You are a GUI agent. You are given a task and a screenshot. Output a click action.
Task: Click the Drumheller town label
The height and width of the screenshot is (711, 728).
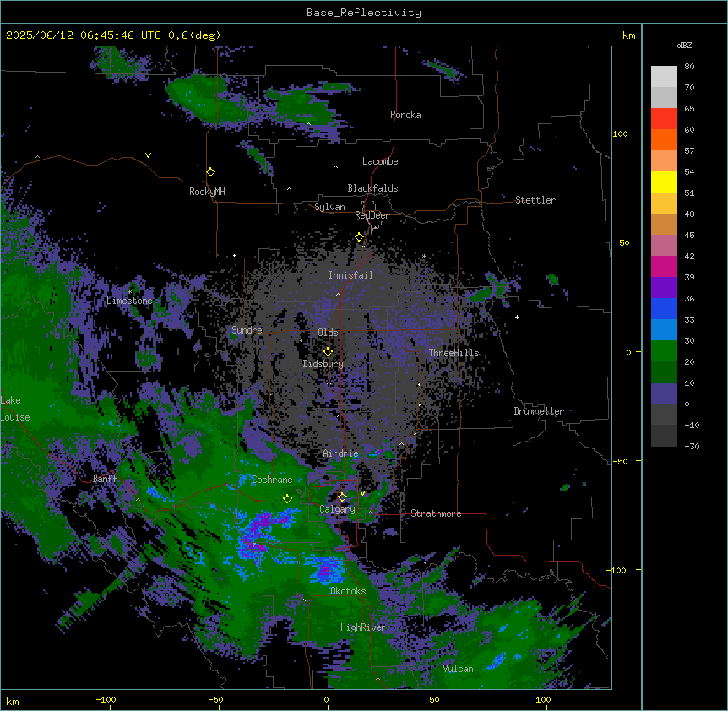pos(539,411)
